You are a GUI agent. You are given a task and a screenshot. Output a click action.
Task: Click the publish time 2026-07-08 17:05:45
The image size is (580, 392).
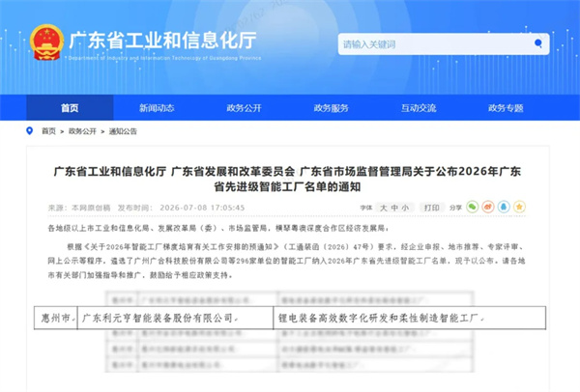[x=202, y=208]
